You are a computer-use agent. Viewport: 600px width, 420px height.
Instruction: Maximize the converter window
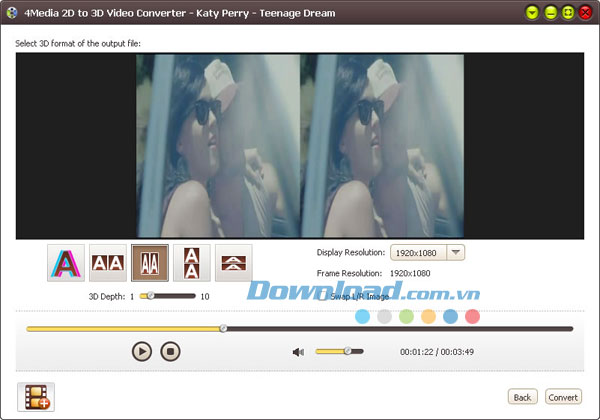568,13
